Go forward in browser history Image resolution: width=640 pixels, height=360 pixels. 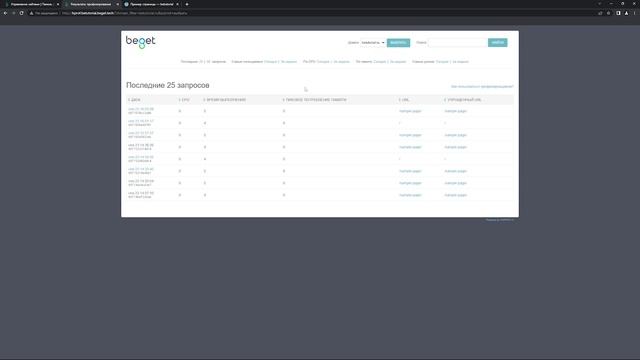(13, 13)
